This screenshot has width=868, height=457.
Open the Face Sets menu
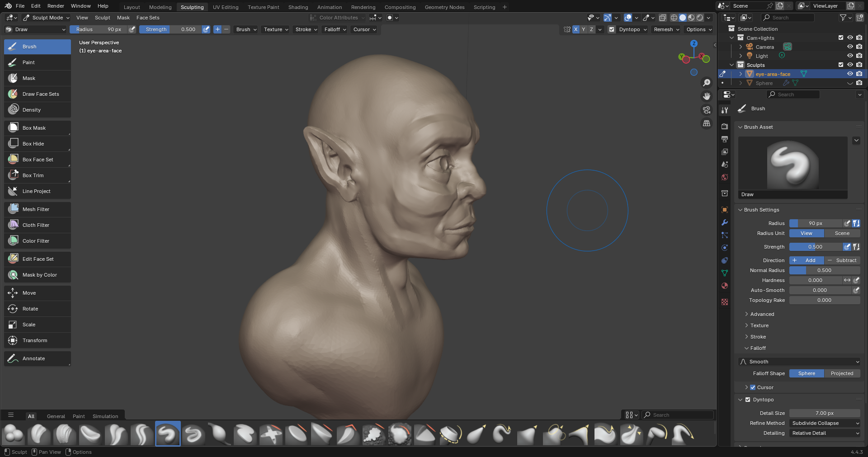[148, 18]
